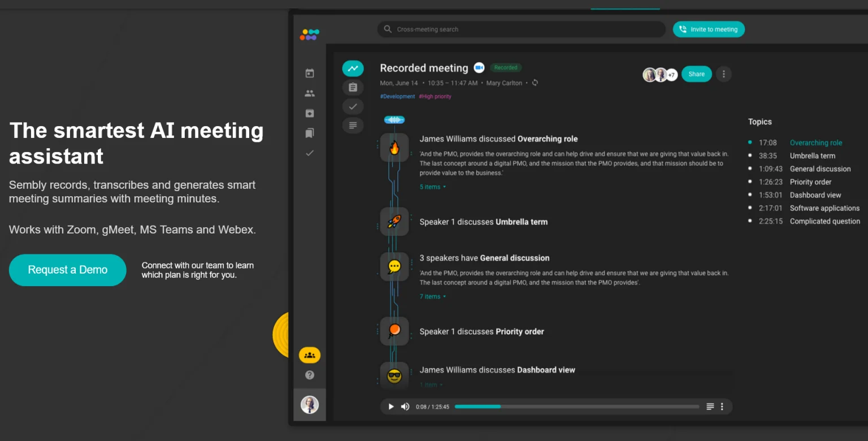Image resolution: width=868 pixels, height=441 pixels.
Task: Select the contacts icon in the sidebar
Action: [309, 93]
